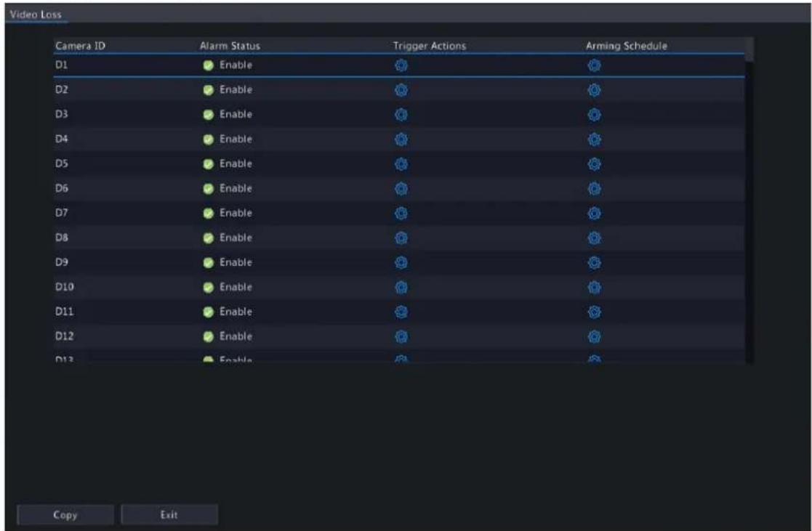Viewport: 812px width, 531px height.
Task: Select the D4 camera ID cell
Action: (61, 139)
